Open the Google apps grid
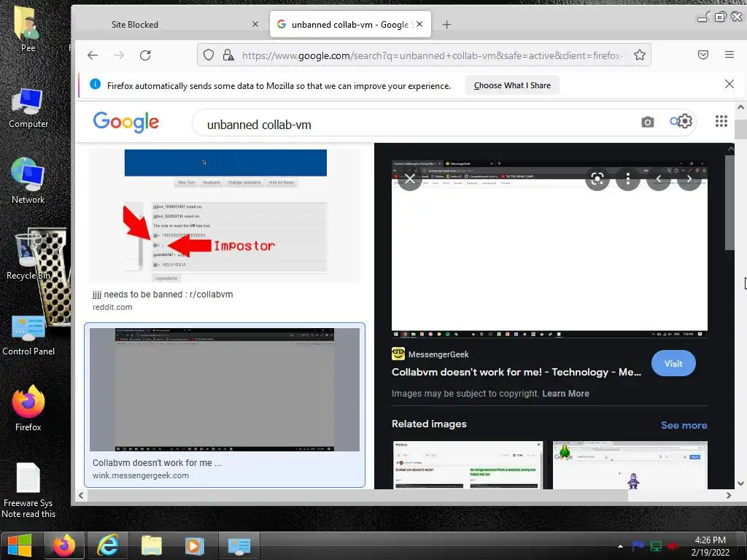The width and height of the screenshot is (747, 560). point(721,121)
